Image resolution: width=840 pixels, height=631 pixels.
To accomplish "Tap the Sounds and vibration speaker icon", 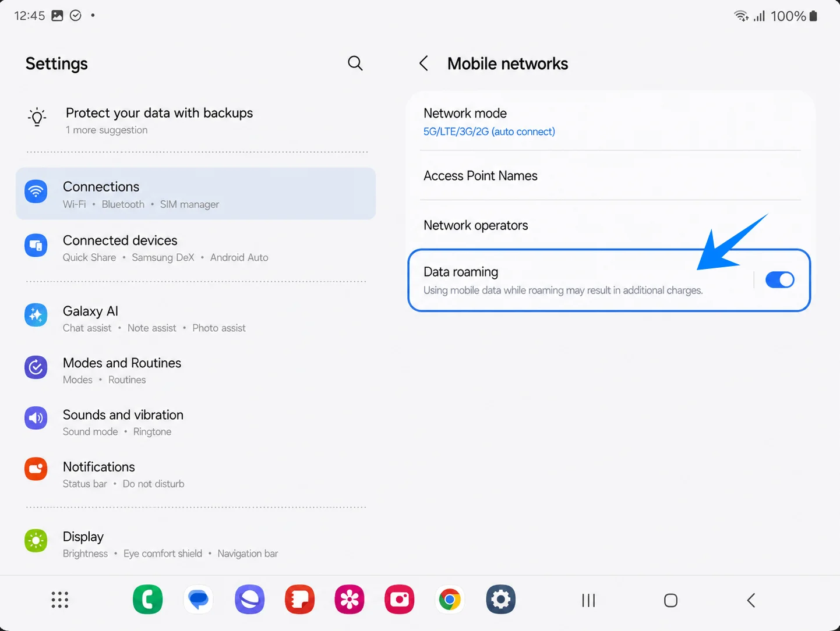I will (x=36, y=418).
